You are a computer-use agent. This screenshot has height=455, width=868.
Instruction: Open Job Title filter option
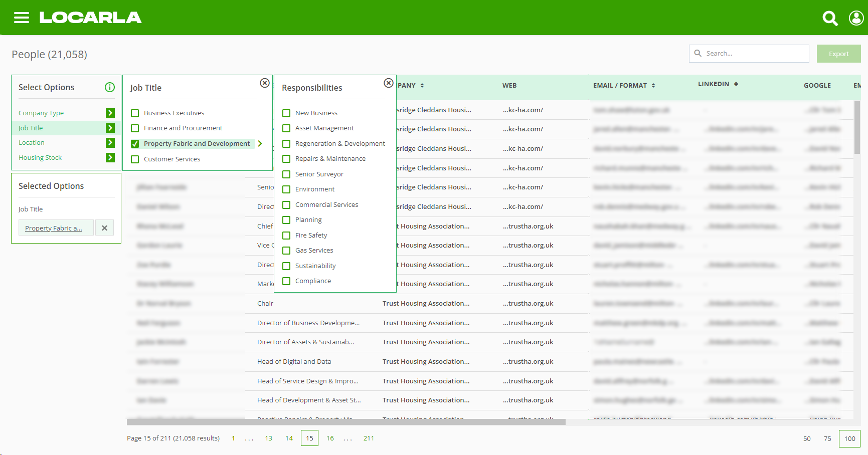click(31, 128)
